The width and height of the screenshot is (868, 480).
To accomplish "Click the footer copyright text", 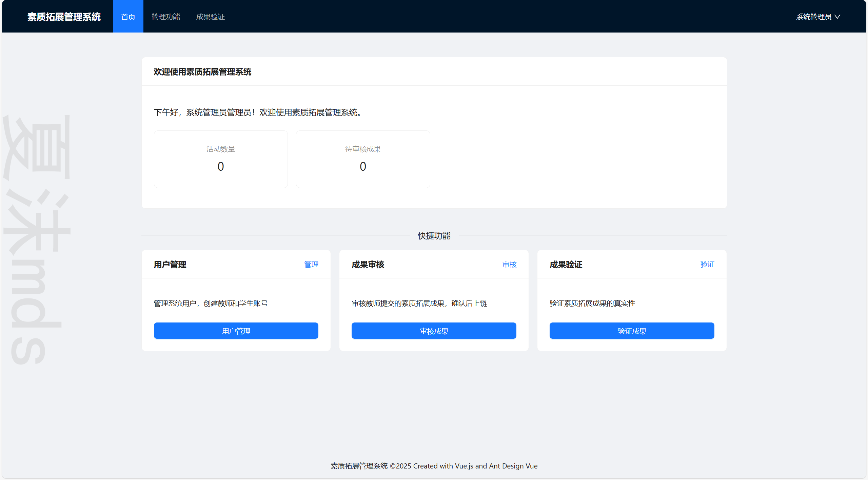I will click(434, 466).
